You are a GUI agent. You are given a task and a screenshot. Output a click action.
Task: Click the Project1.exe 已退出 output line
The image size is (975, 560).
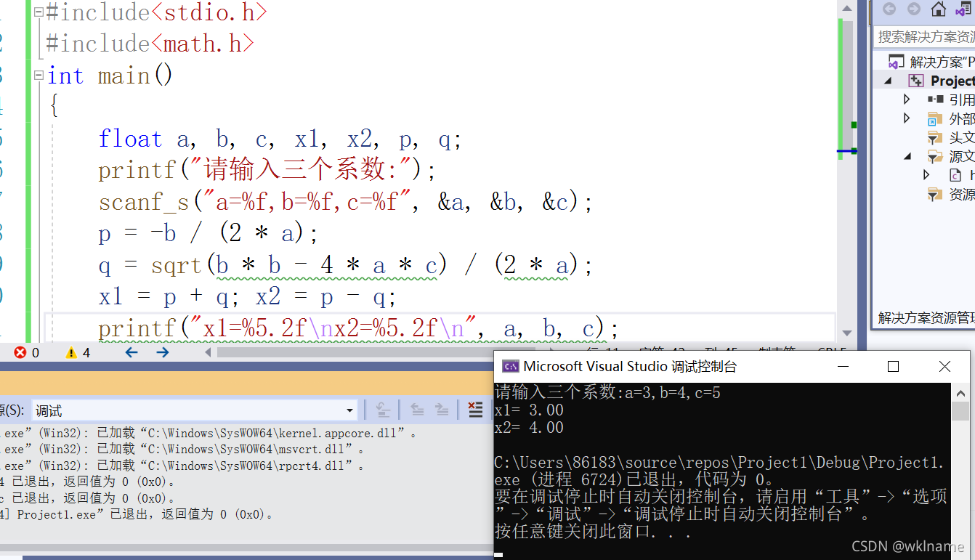138,514
